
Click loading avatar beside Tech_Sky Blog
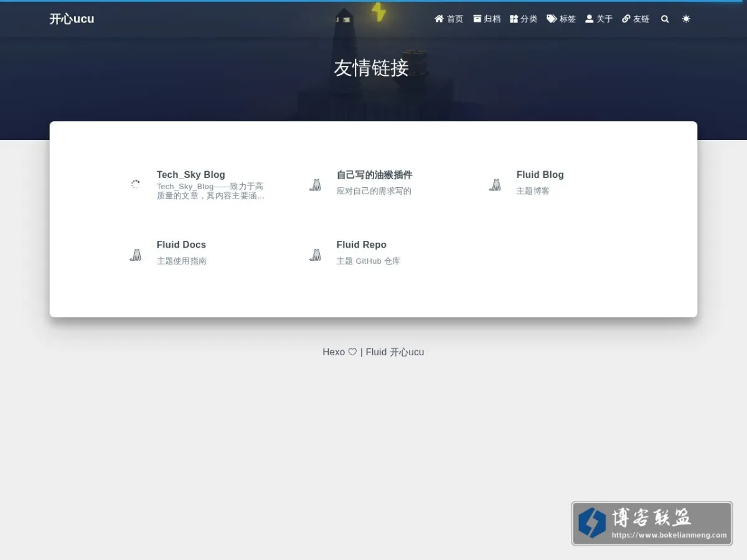136,184
